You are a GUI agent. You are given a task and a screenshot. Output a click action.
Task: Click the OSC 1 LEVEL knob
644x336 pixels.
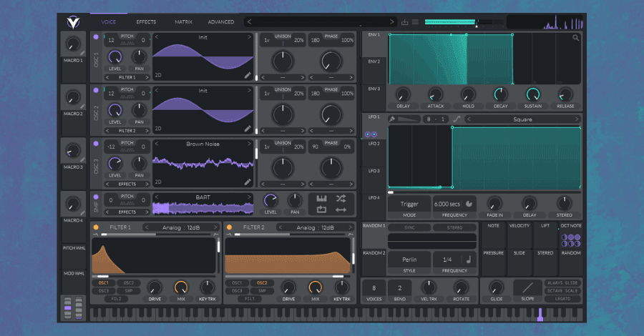coord(115,57)
